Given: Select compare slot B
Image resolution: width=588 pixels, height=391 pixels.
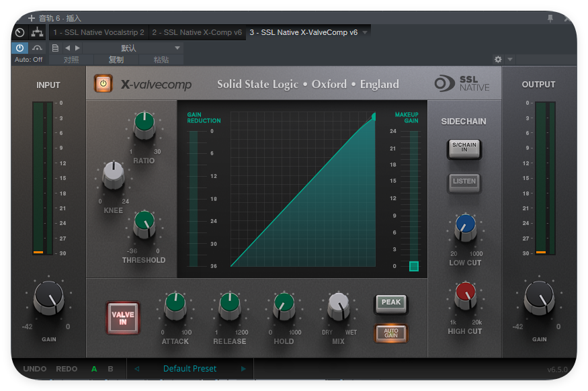Looking at the screenshot, I should coord(111,369).
